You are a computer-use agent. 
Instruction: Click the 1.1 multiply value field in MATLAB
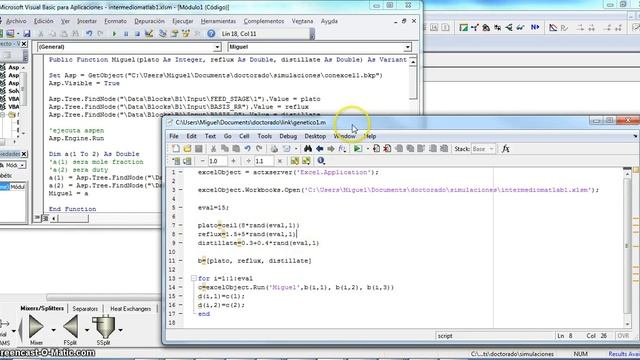[x=264, y=161]
